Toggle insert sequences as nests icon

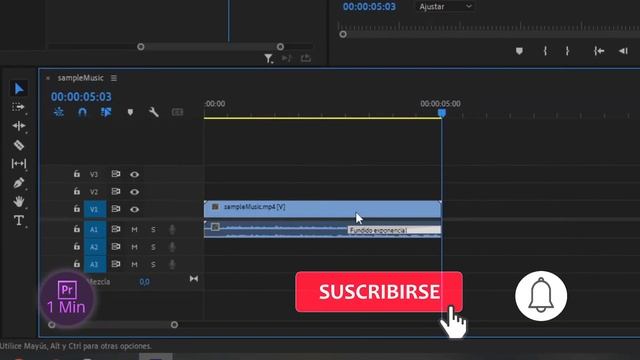tap(59, 112)
